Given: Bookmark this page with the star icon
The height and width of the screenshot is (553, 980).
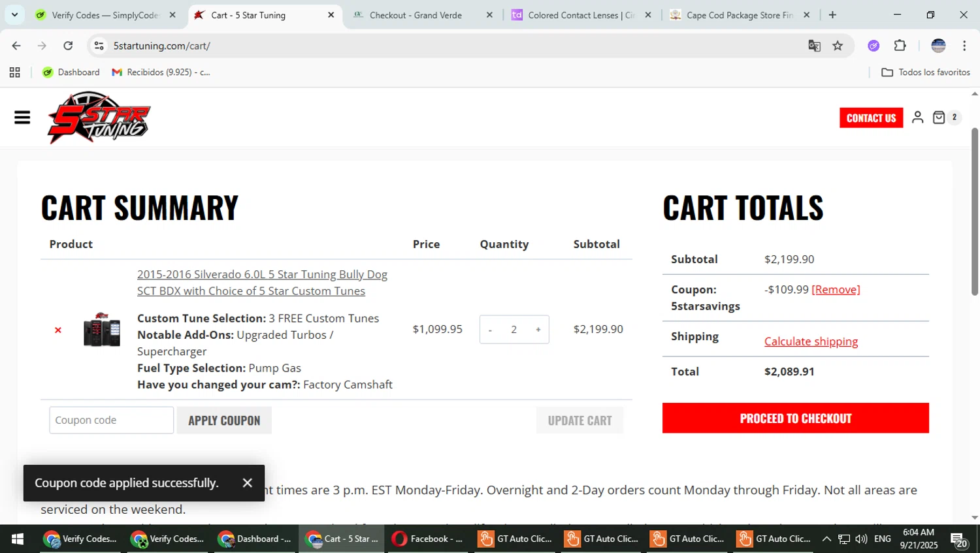Looking at the screenshot, I should click(838, 46).
